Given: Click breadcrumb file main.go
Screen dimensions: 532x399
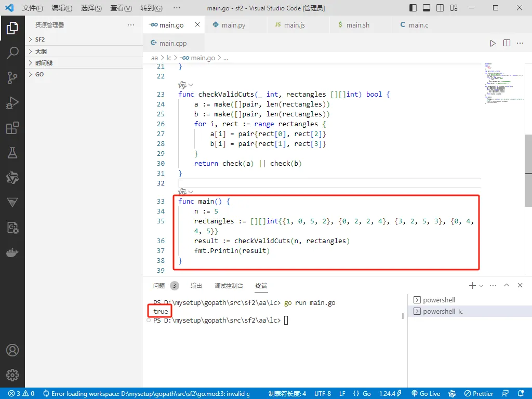Looking at the screenshot, I should 198,58.
